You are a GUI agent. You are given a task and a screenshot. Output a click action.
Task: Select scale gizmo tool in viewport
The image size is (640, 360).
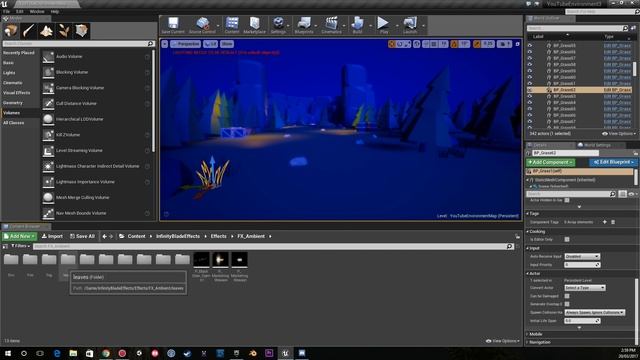tap(407, 44)
